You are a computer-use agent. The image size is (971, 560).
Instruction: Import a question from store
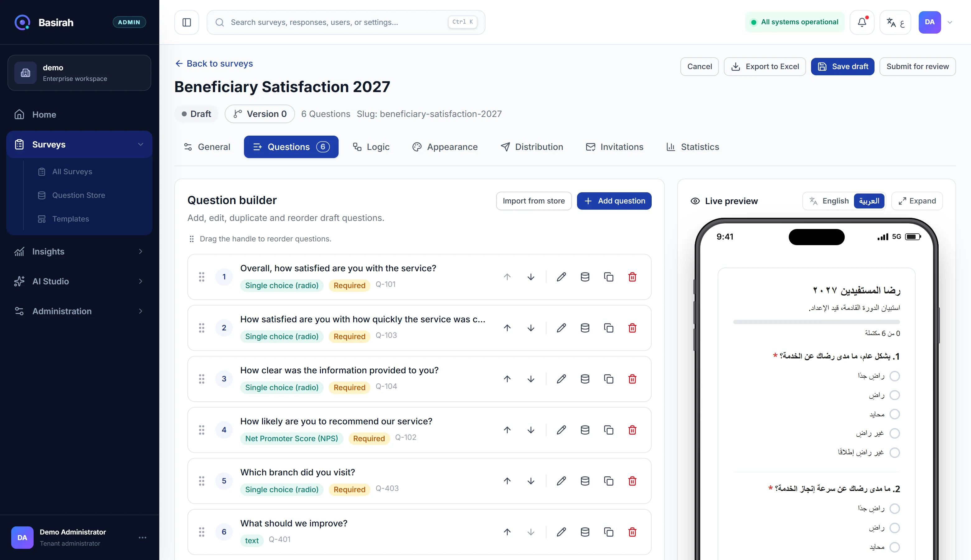point(534,201)
